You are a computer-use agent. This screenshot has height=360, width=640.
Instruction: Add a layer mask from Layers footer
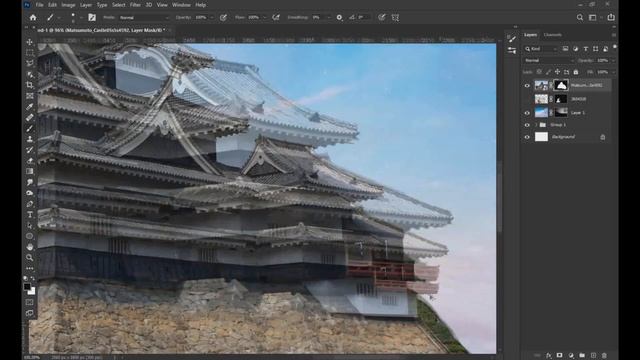click(x=560, y=356)
